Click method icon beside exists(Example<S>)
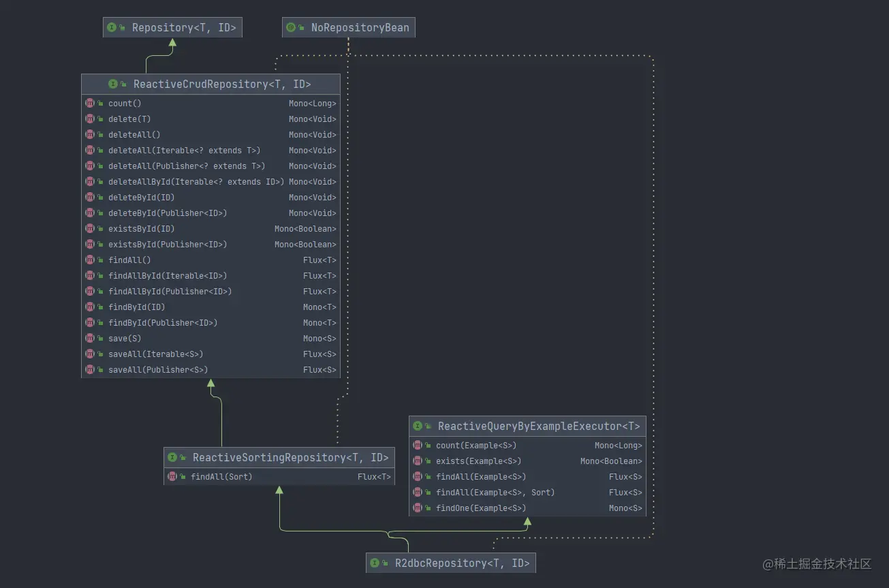 (418, 461)
